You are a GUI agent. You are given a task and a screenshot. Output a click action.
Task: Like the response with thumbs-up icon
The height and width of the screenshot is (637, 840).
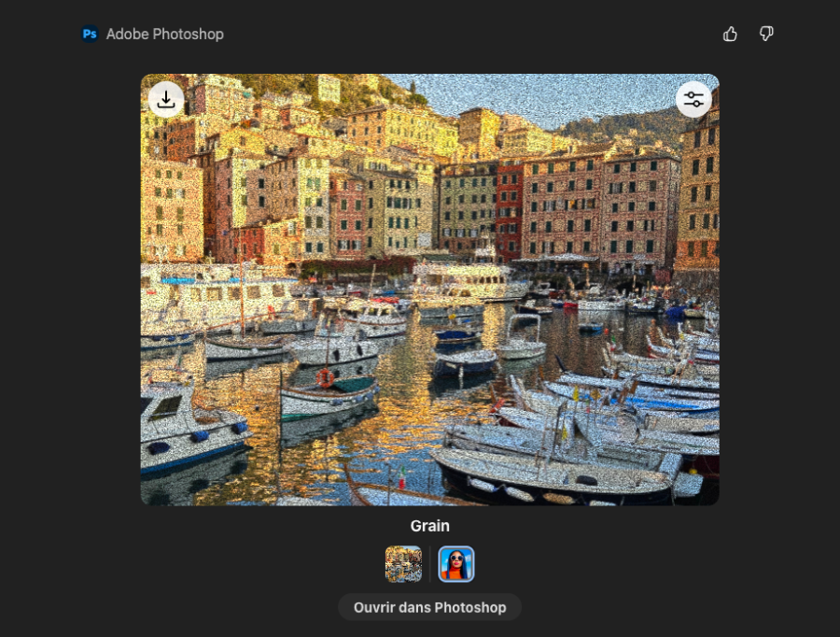point(730,35)
